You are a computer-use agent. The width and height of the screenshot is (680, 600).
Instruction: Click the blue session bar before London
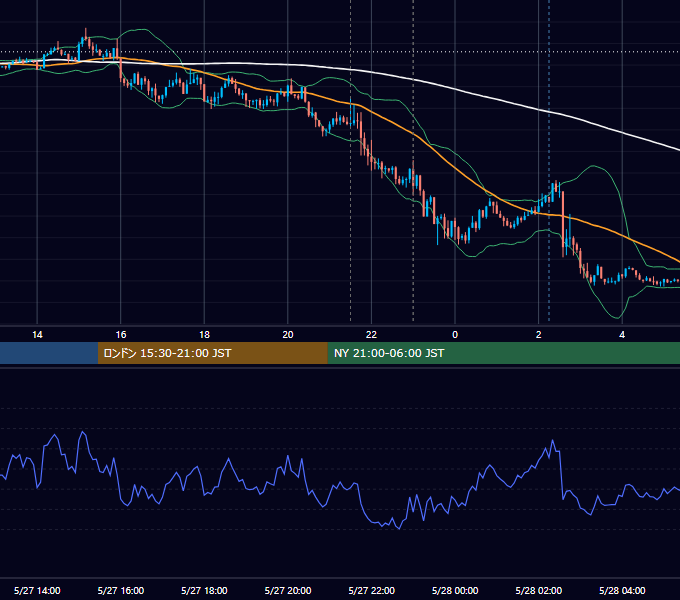49,353
